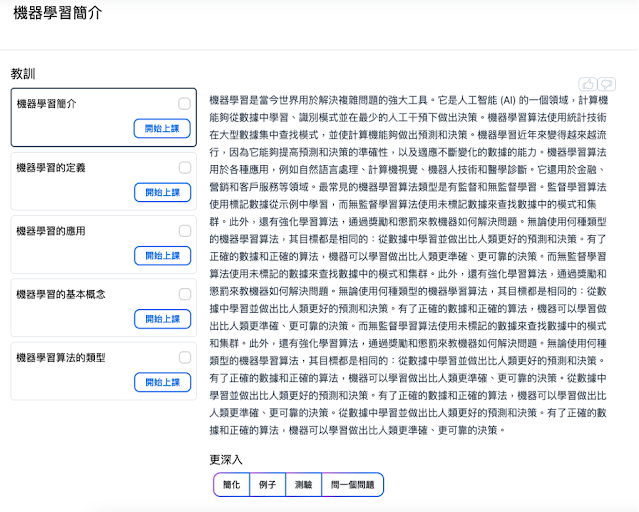Open the 機器學習算法的類型 lesson card title

pos(61,358)
